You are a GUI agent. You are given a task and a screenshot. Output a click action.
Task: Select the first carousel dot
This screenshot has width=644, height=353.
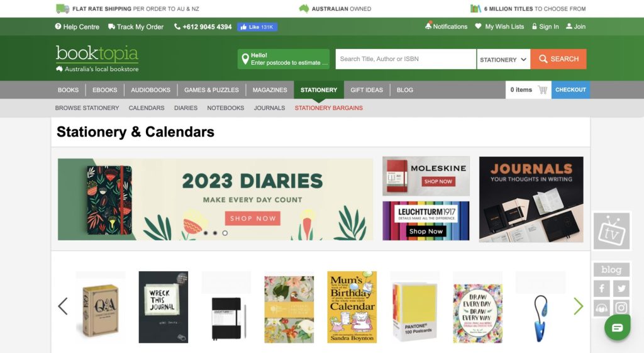tap(206, 233)
